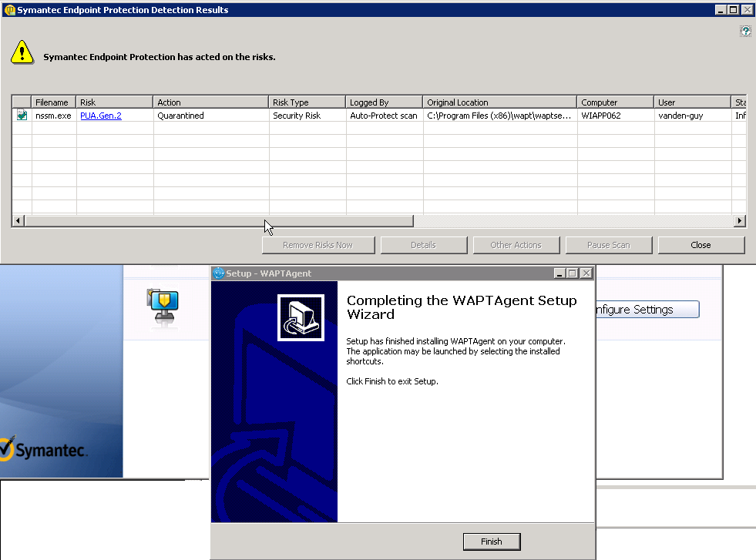Screen dimensions: 756x560
Task: Click the Pause Scan button
Action: tap(609, 245)
